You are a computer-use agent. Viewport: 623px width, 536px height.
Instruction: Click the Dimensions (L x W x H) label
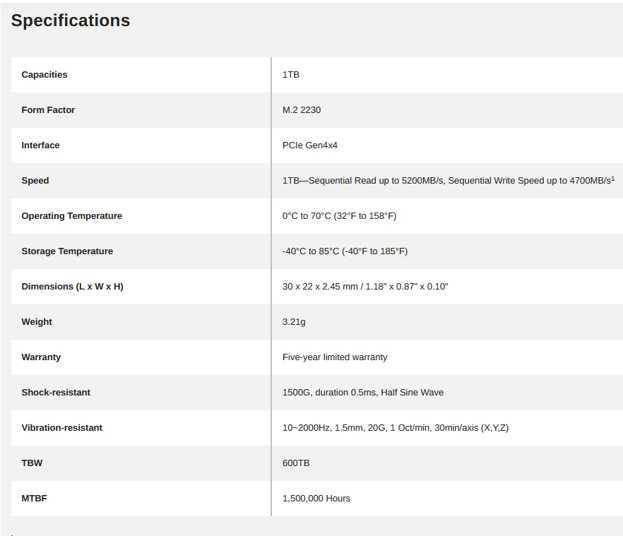(x=72, y=286)
